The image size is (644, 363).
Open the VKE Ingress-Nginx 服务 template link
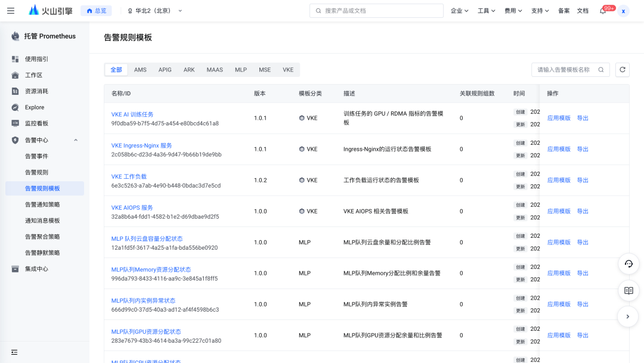coord(141,145)
